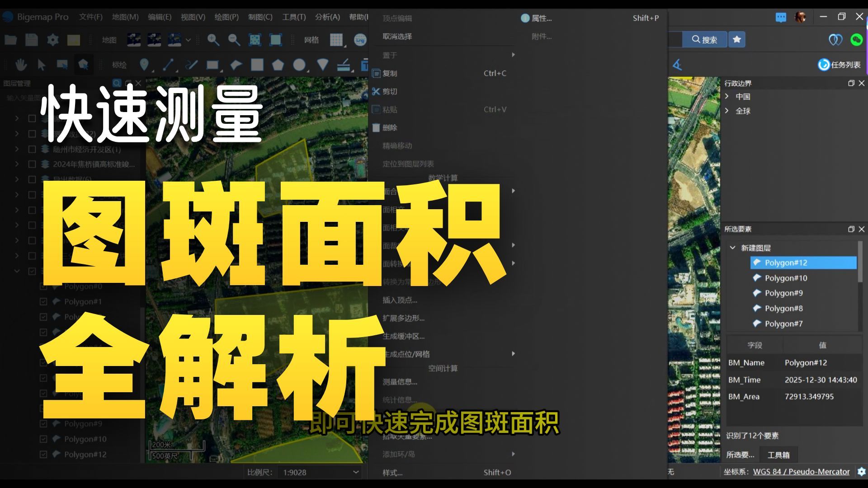Choose 取消选择 in the context menu
The image size is (868, 488).
pyautogui.click(x=397, y=36)
